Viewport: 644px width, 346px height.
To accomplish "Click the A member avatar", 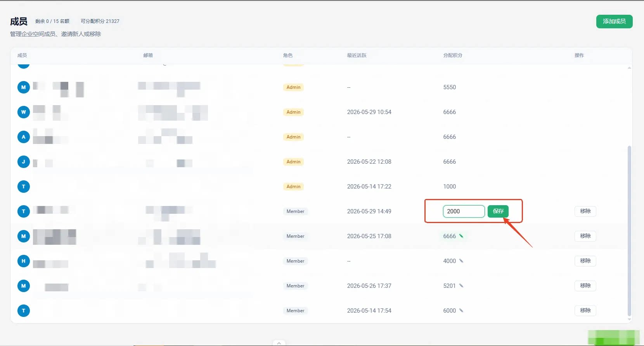I will (24, 137).
